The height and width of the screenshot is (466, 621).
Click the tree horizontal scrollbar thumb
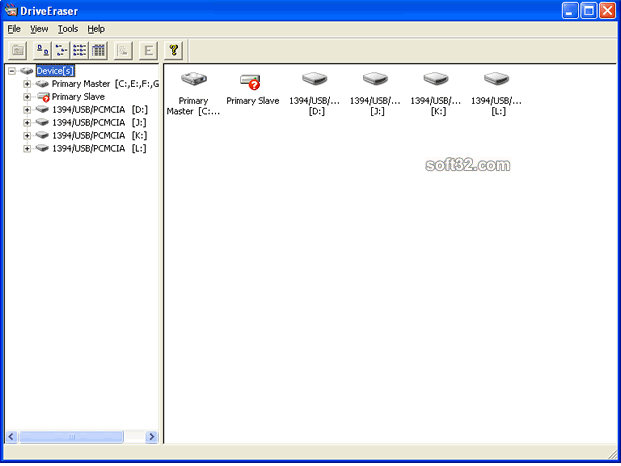click(71, 437)
